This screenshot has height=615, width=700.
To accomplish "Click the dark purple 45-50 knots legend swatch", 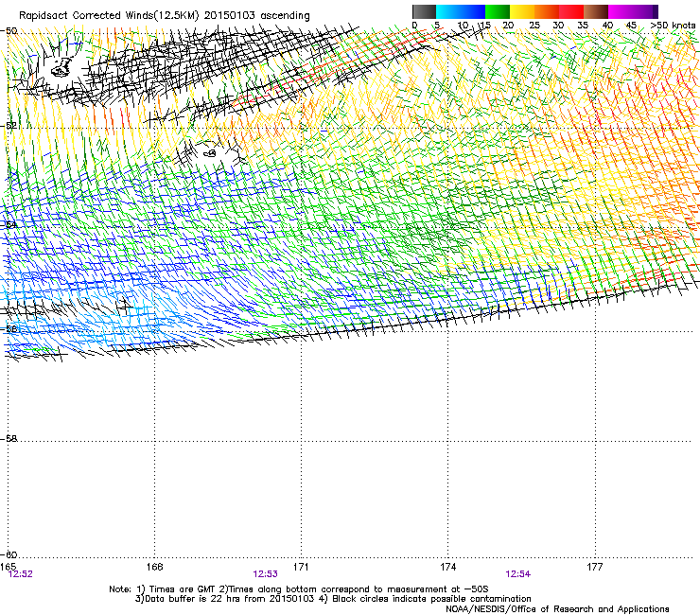I will pos(645,11).
